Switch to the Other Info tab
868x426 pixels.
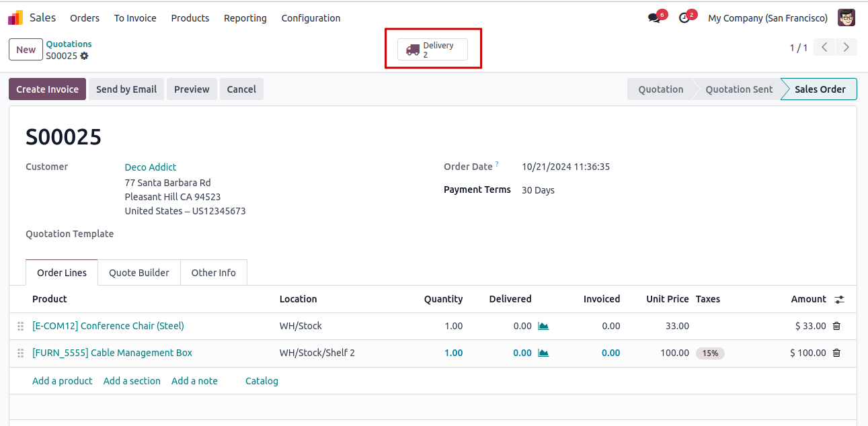pyautogui.click(x=213, y=273)
